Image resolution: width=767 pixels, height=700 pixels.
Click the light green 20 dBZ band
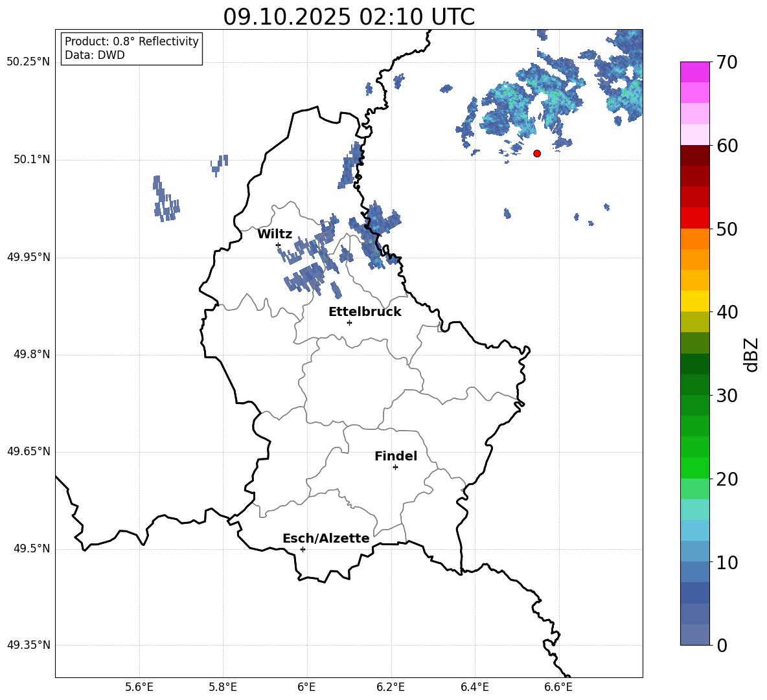tap(694, 489)
